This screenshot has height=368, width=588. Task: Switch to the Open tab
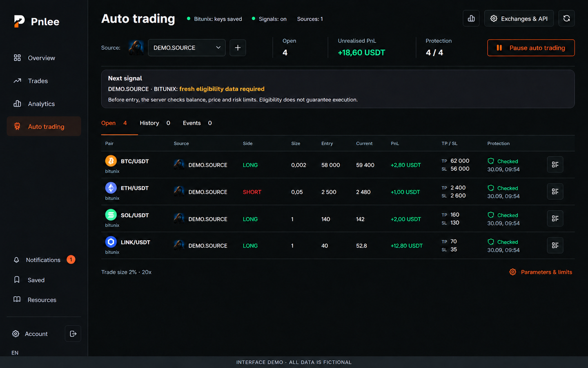(x=114, y=123)
